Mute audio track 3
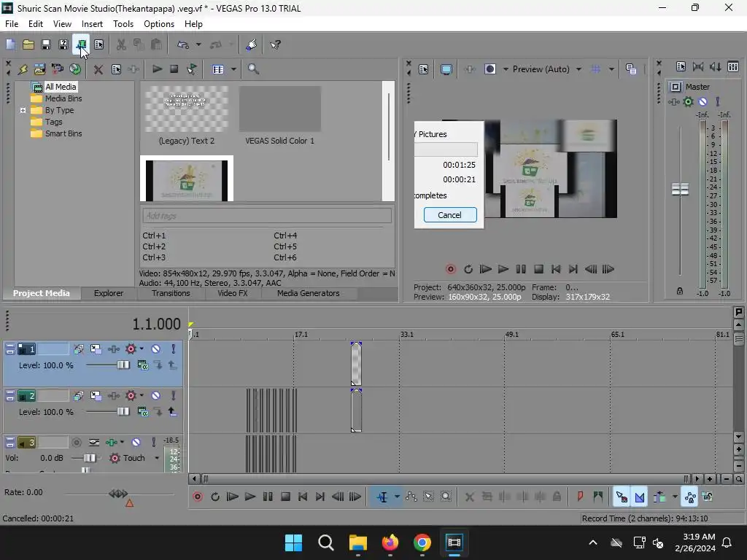Viewport: 747px width, 560px height. (x=136, y=443)
